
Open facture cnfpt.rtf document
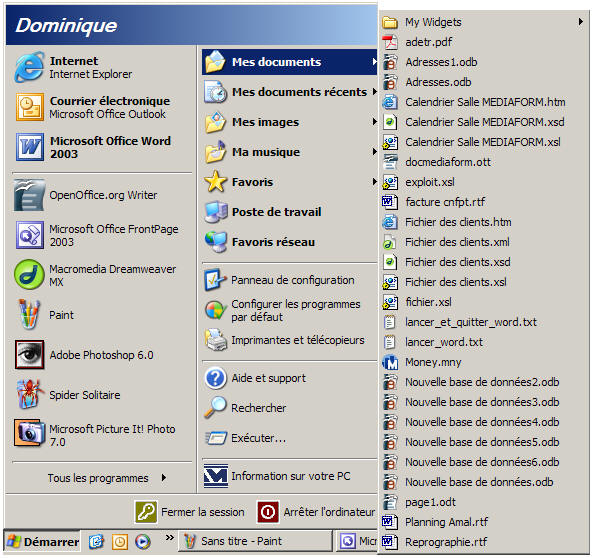coord(483,202)
